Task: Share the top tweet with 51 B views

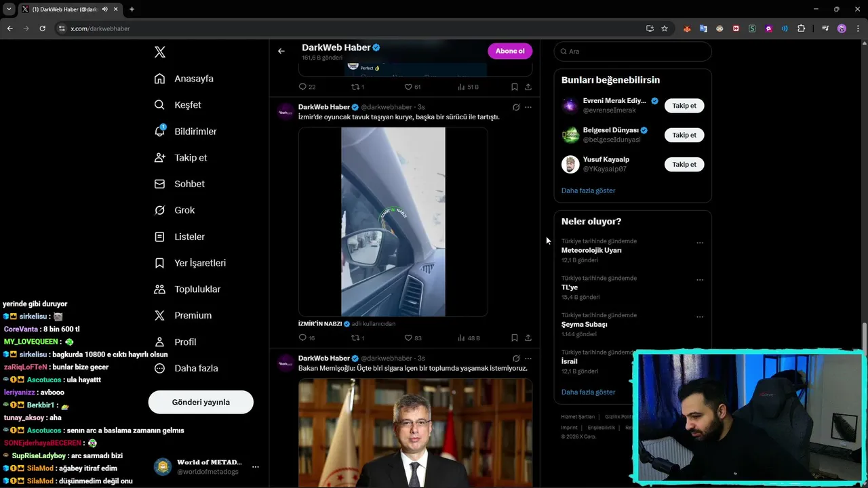Action: (x=528, y=87)
